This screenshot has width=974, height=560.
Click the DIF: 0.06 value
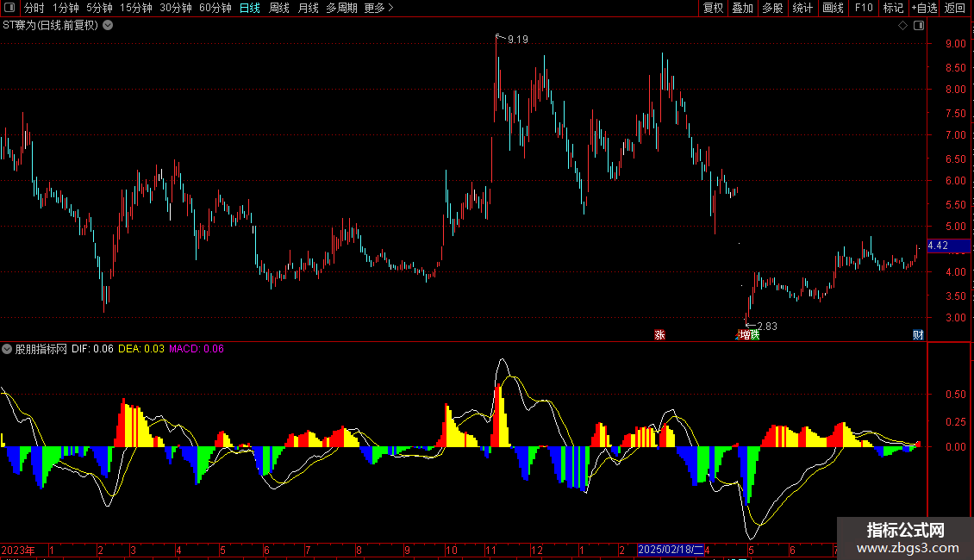[92, 349]
